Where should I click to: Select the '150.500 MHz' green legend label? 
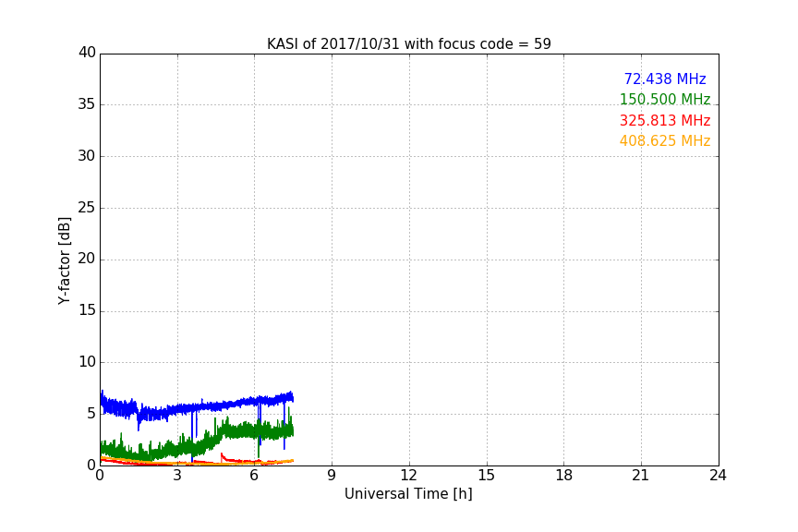(665, 99)
